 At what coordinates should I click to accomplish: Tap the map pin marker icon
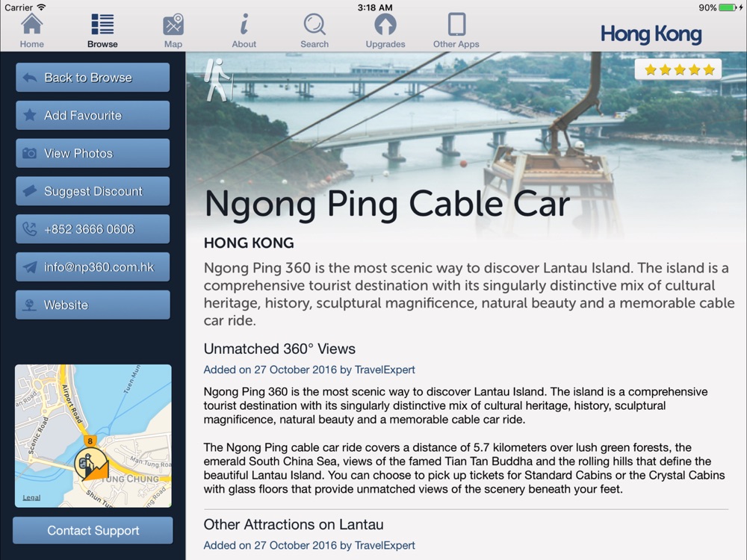[90, 464]
